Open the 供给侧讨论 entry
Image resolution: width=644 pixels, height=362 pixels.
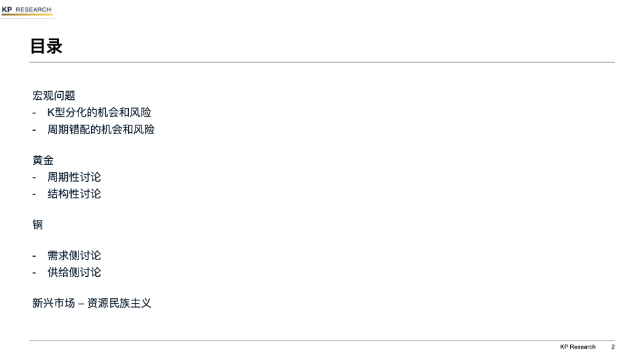[74, 272]
